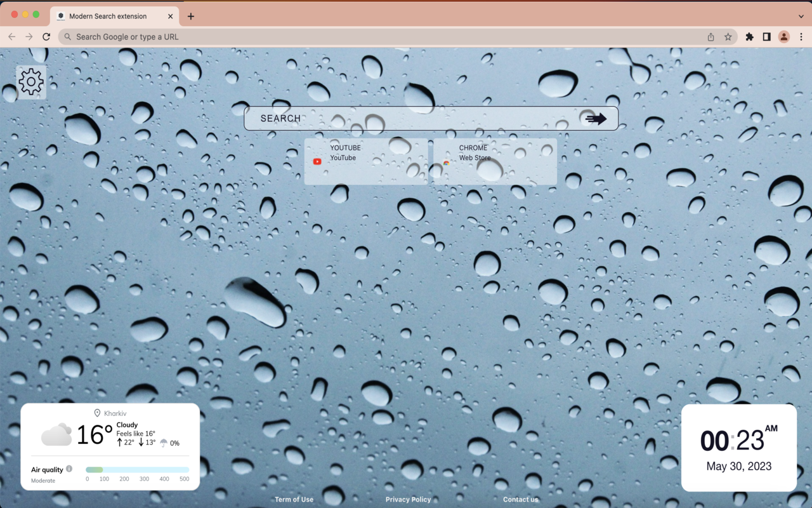812x508 pixels.
Task: Click the Kharkiv location label
Action: (x=115, y=413)
